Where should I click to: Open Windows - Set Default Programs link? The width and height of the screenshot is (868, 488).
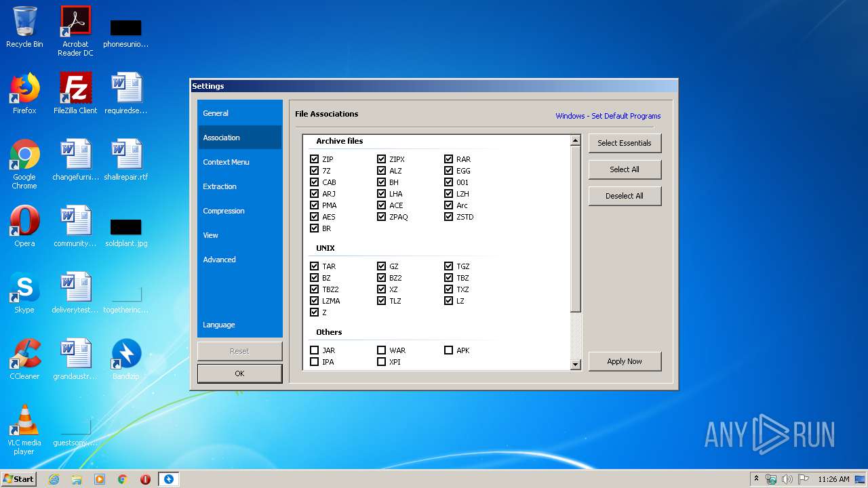608,116
